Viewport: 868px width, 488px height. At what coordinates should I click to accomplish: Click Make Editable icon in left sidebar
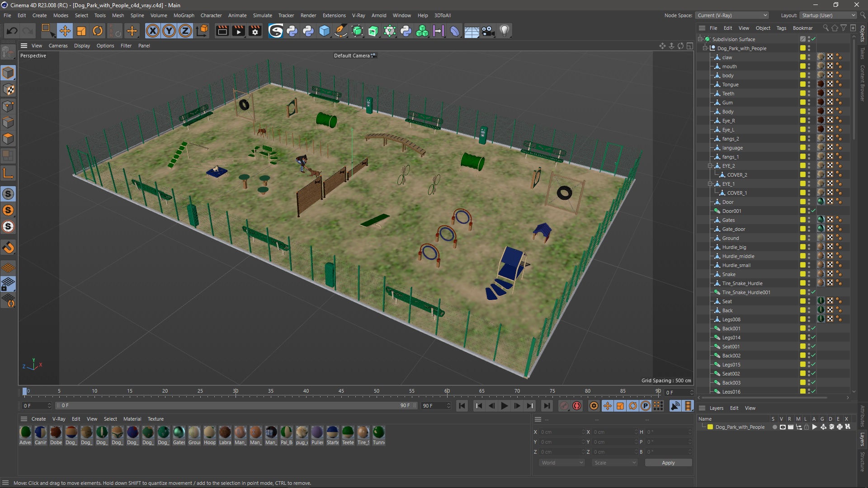click(x=8, y=53)
